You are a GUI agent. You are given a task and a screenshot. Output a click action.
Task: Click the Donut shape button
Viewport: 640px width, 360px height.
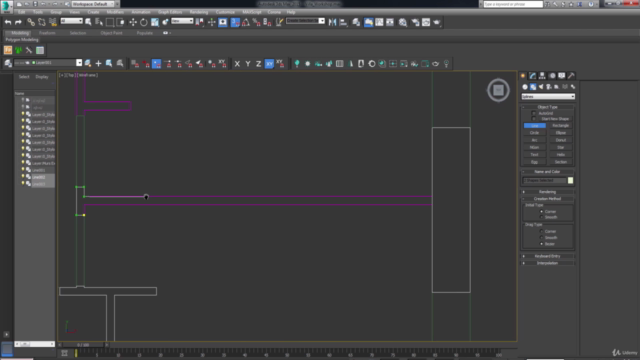point(560,140)
